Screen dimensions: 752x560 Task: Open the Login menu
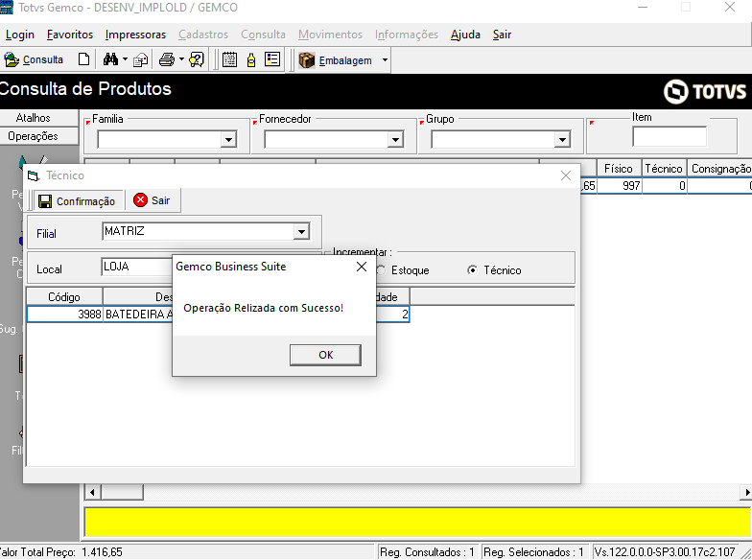19,35
